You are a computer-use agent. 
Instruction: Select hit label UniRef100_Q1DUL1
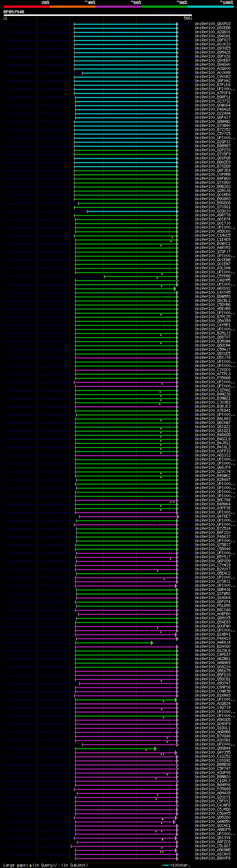tap(213, 728)
